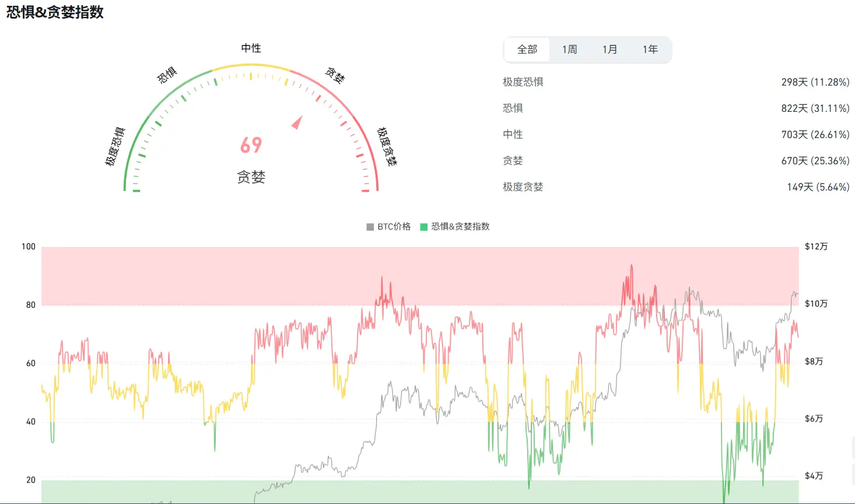855x504 pixels.
Task: Switch to the 1周 tab
Action: [x=569, y=50]
